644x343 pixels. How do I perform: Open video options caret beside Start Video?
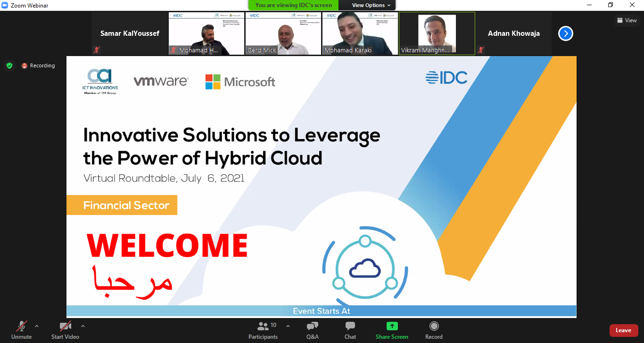pyautogui.click(x=83, y=326)
